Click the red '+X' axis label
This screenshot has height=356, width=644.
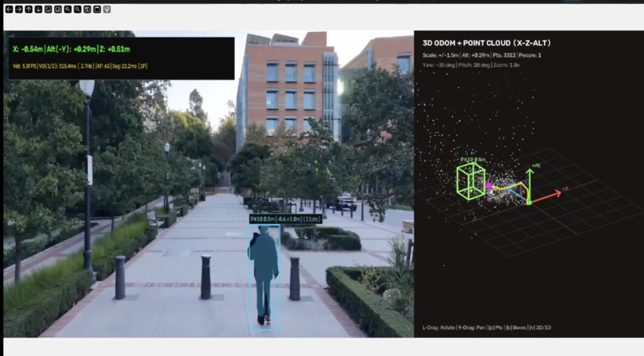tap(565, 188)
